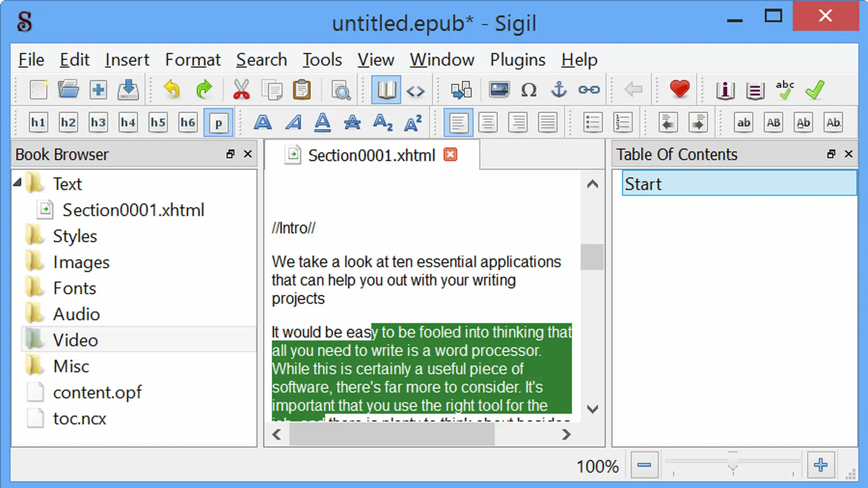The width and height of the screenshot is (868, 488).
Task: Open Find and Replace magnifier
Action: (x=340, y=90)
